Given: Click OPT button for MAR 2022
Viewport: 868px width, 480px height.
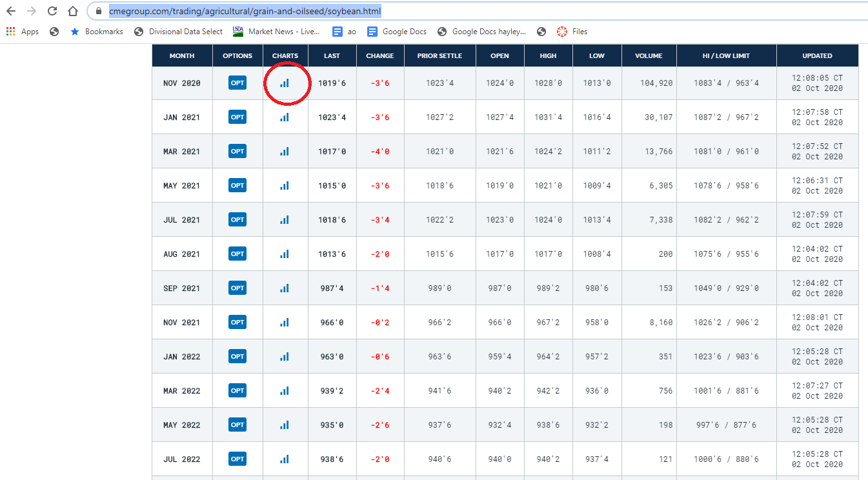Looking at the screenshot, I should (237, 390).
